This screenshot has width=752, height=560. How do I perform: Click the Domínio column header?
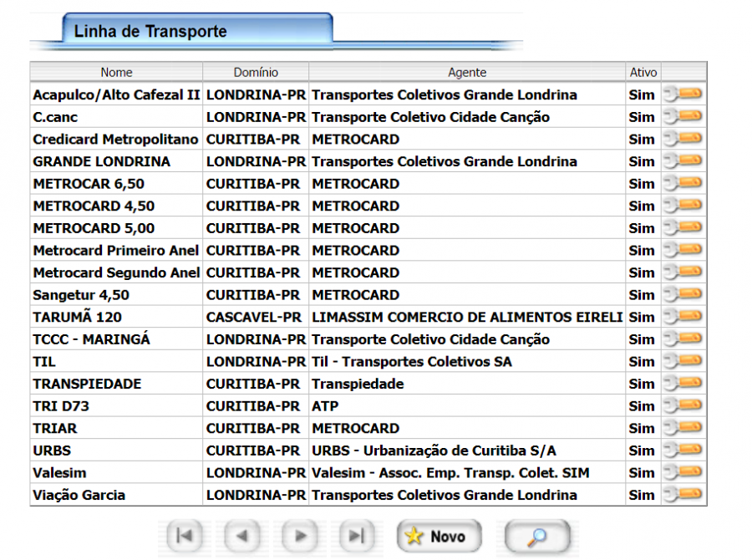(256, 73)
